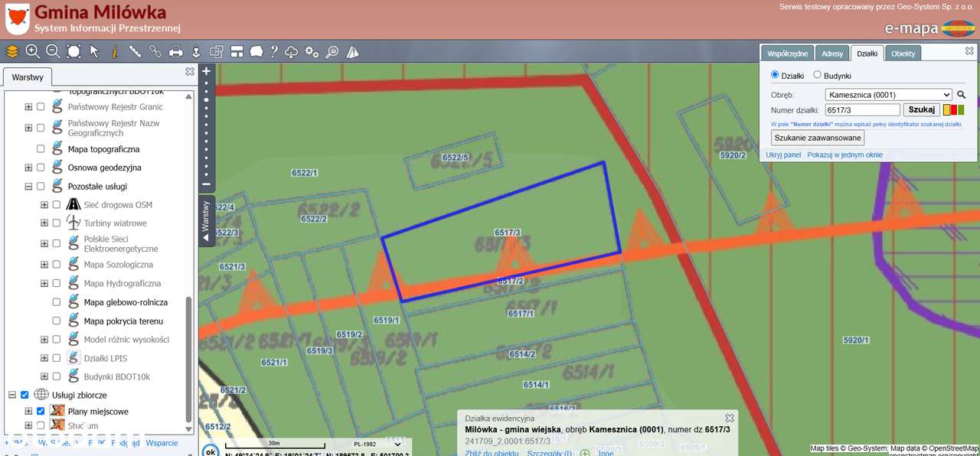The height and width of the screenshot is (456, 980).
Task: Open settings via double gears icon
Action: (312, 51)
